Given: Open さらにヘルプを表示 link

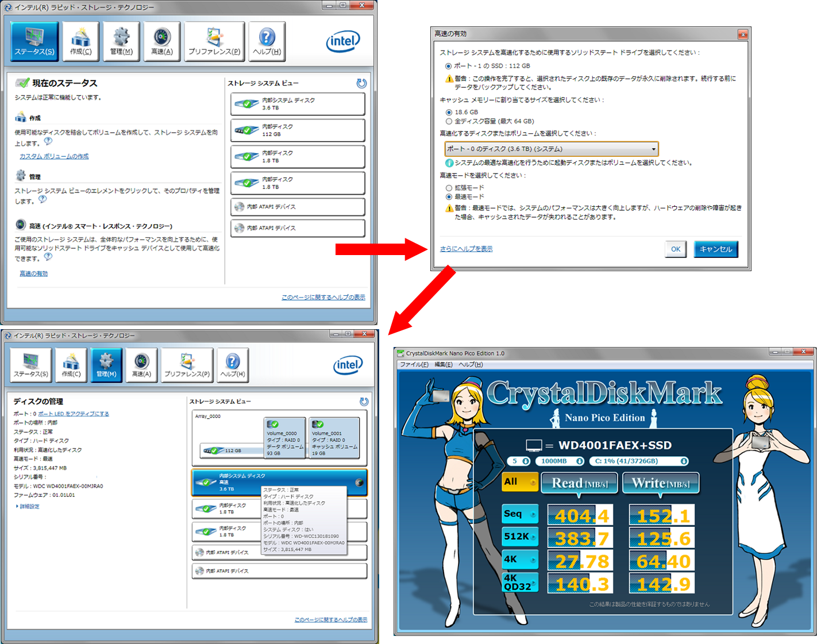Looking at the screenshot, I should click(466, 249).
